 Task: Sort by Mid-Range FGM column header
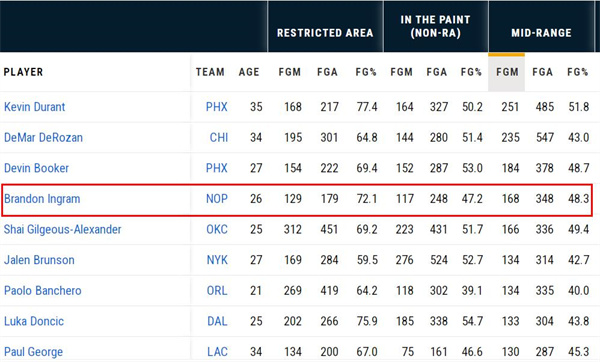click(x=507, y=72)
